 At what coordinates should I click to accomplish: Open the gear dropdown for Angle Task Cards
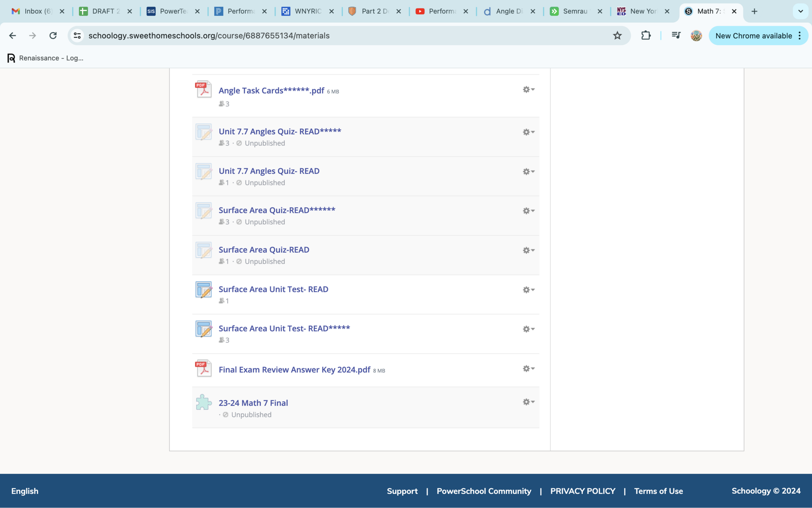point(528,90)
